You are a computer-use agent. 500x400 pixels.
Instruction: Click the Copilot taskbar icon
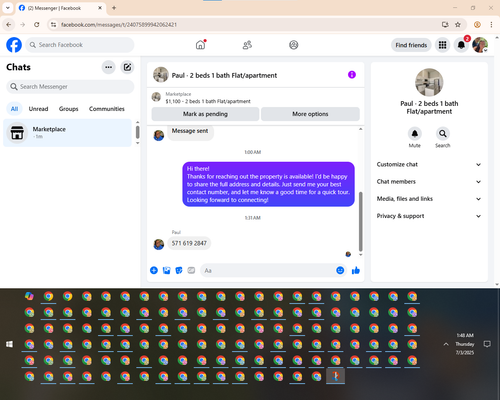coord(29,296)
